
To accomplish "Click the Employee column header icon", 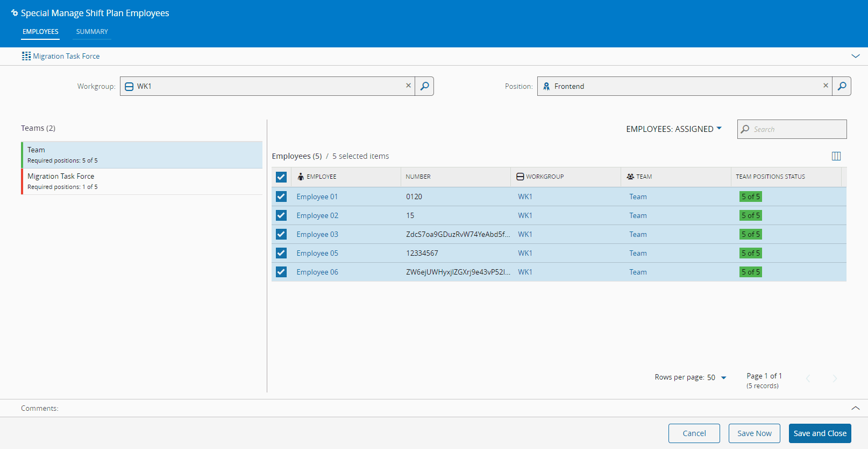I will 301,177.
